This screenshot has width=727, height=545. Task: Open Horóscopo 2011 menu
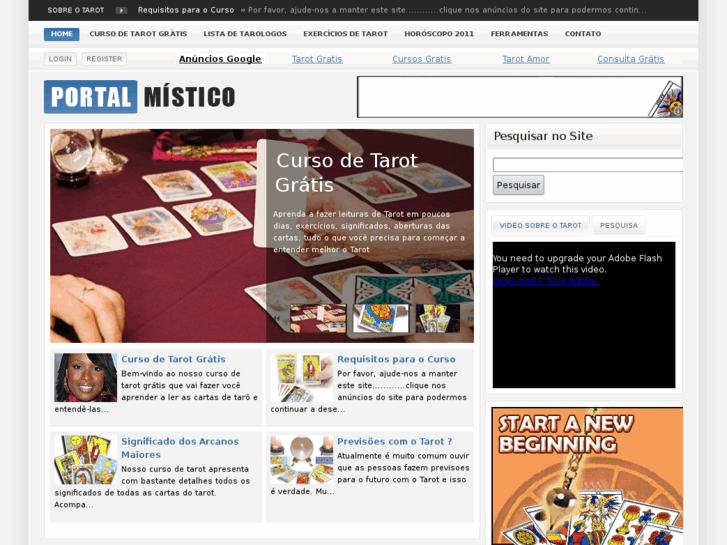[439, 34]
